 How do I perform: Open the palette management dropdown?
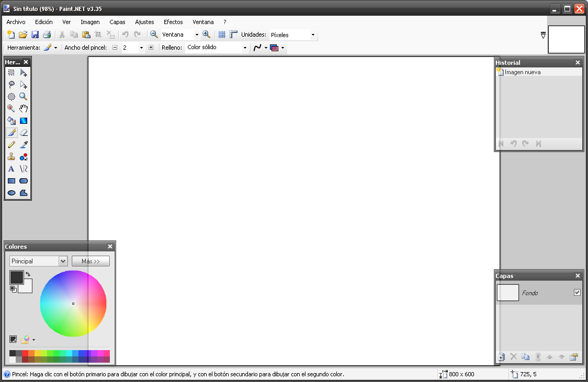pyautogui.click(x=34, y=340)
